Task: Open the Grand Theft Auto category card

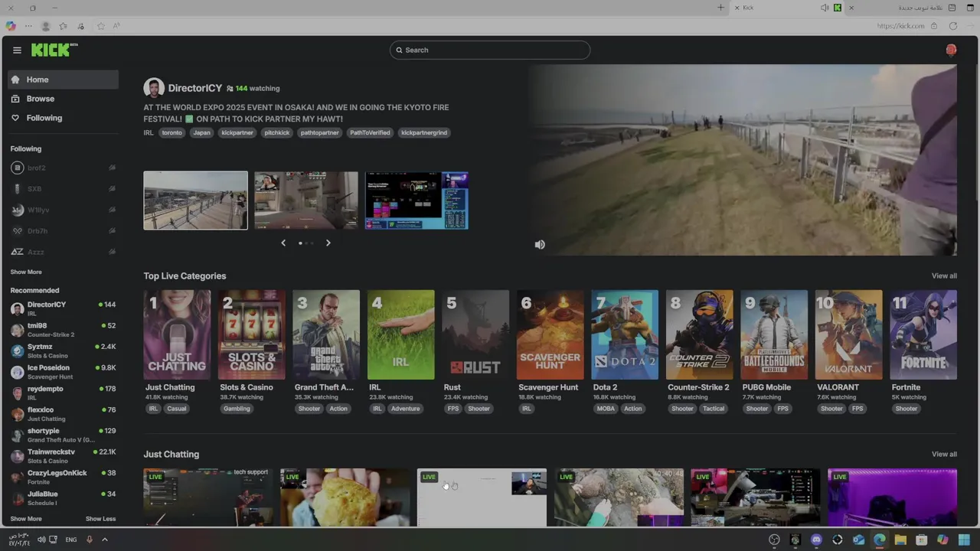Action: 326,334
